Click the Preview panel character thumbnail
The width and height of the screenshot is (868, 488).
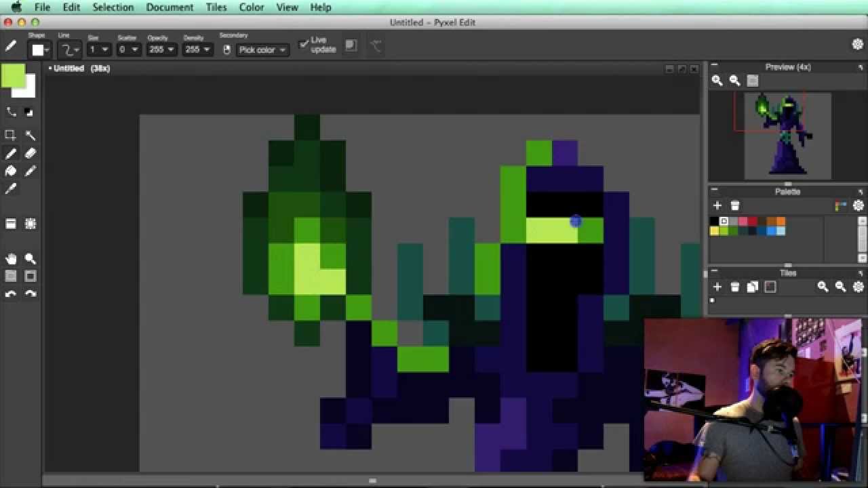787,136
